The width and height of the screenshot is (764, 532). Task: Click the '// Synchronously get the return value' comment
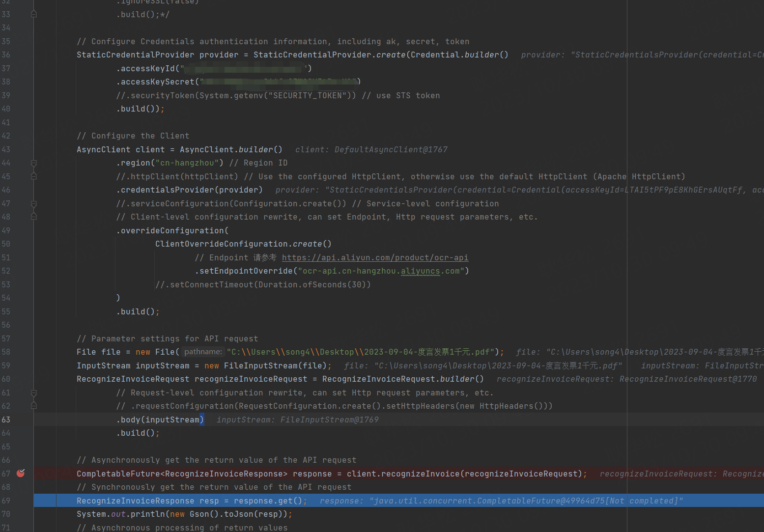214,487
